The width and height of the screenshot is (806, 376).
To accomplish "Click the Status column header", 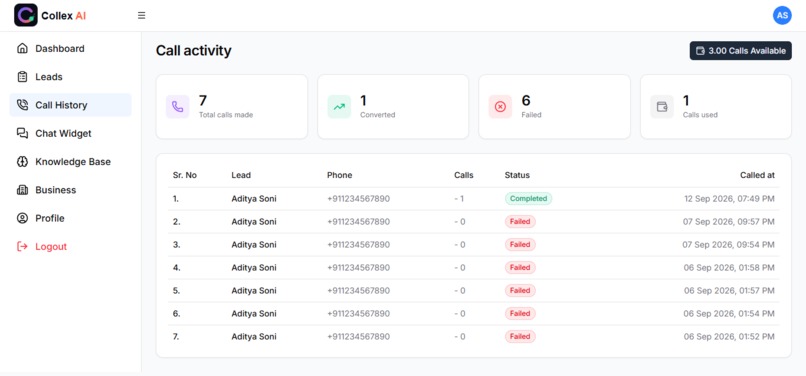I will coord(517,175).
